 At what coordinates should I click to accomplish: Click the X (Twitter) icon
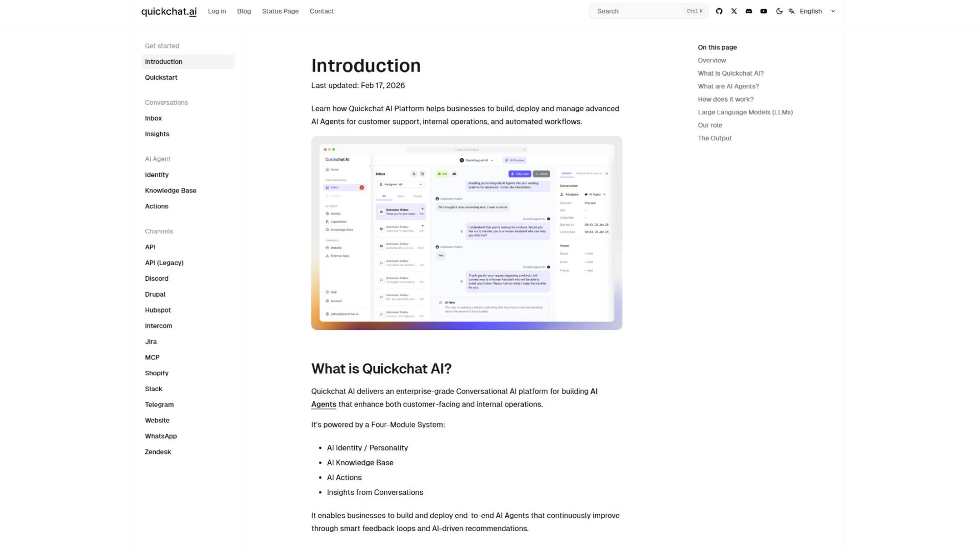pyautogui.click(x=734, y=11)
